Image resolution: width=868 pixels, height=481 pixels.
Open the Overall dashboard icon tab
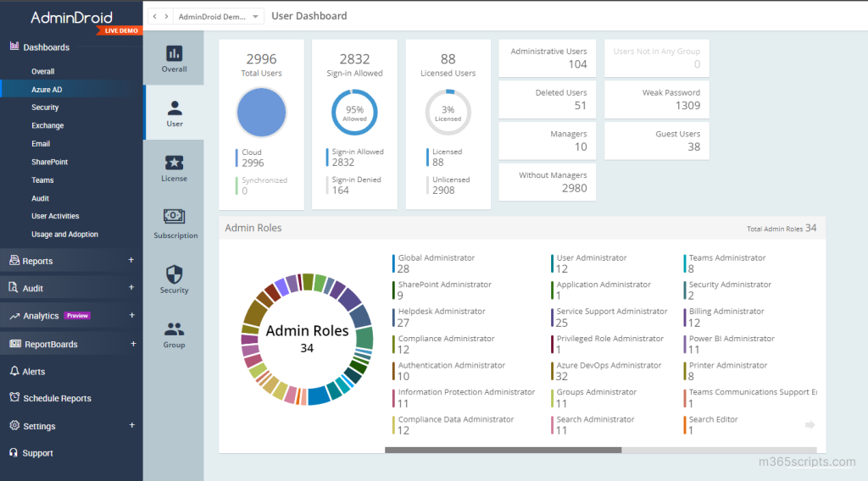point(174,58)
